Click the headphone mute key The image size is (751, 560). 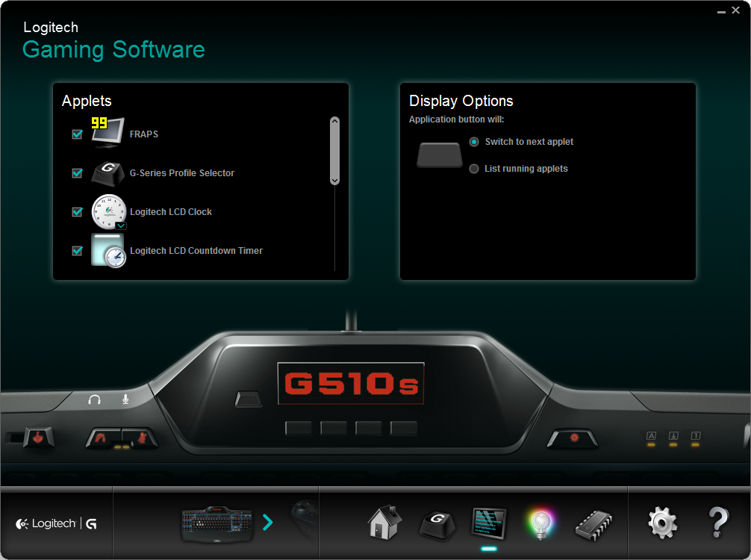point(103,438)
